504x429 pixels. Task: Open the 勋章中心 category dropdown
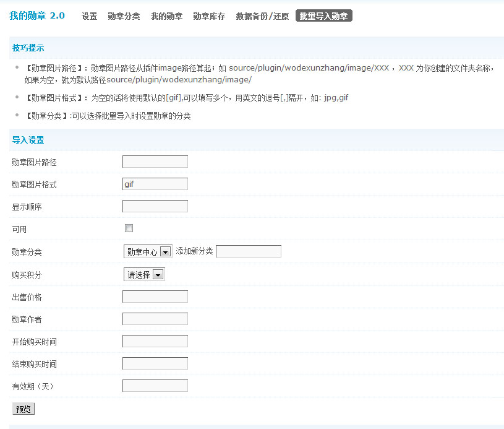pyautogui.click(x=148, y=251)
